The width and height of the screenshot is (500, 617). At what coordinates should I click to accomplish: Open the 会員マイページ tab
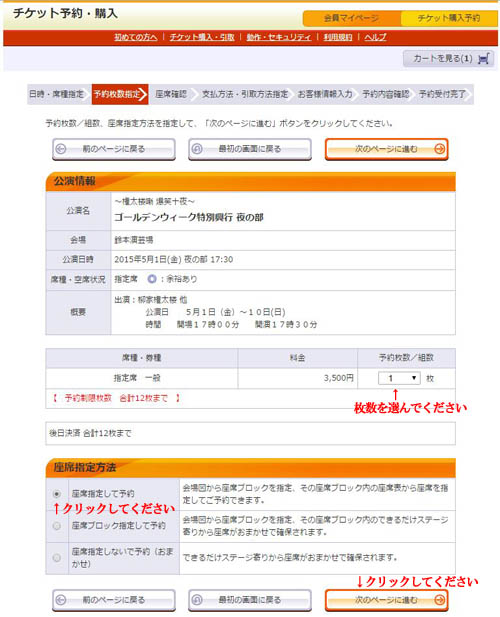point(352,18)
